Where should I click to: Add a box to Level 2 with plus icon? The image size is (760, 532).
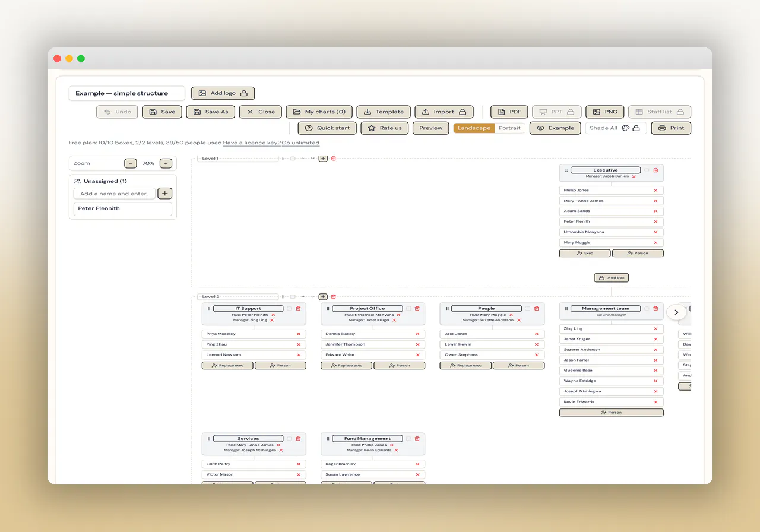pyautogui.click(x=323, y=297)
